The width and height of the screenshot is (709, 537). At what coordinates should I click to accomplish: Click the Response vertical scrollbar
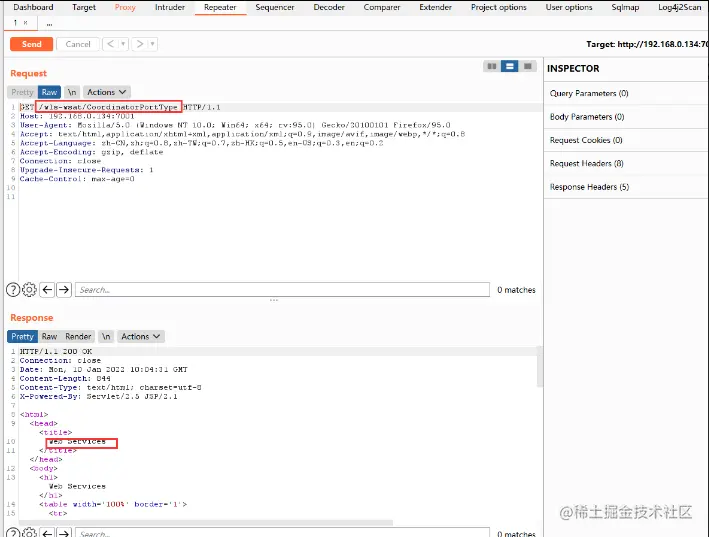click(x=539, y=367)
